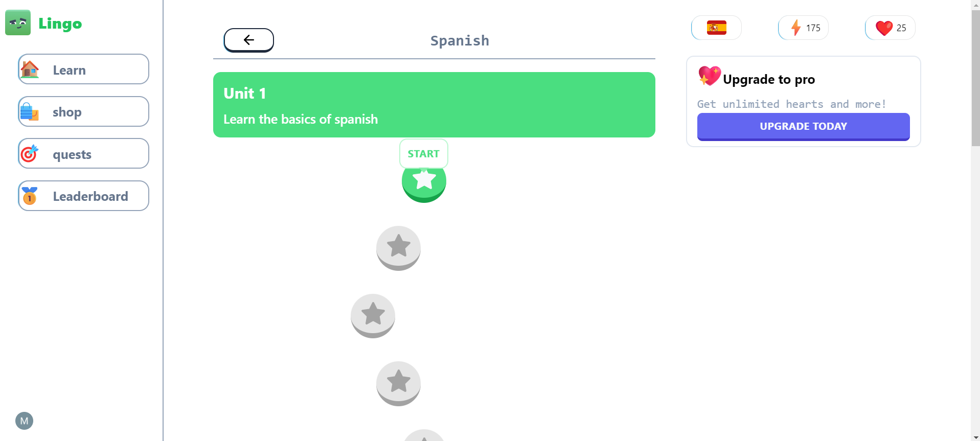
Task: Click the red heart lives counter
Action: point(890,28)
